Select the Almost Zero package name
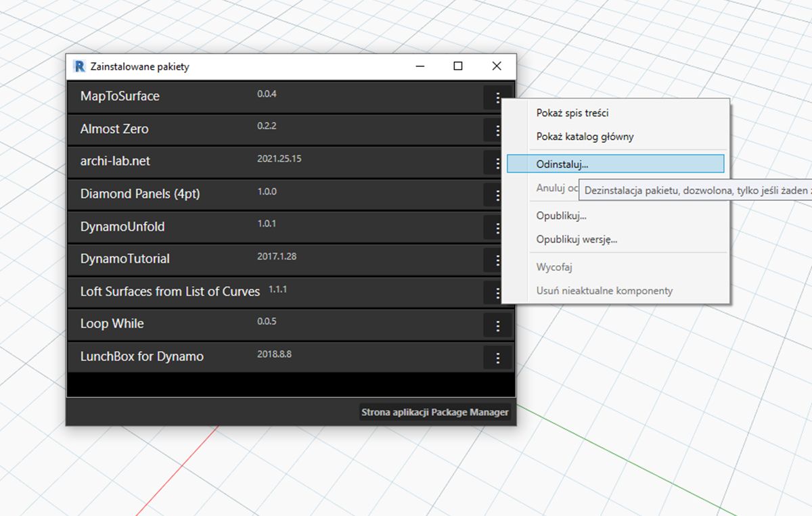This screenshot has width=812, height=516. 114,128
